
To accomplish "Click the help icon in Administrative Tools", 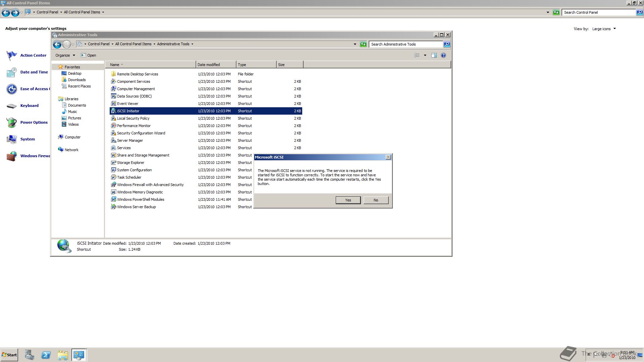I will (x=443, y=55).
